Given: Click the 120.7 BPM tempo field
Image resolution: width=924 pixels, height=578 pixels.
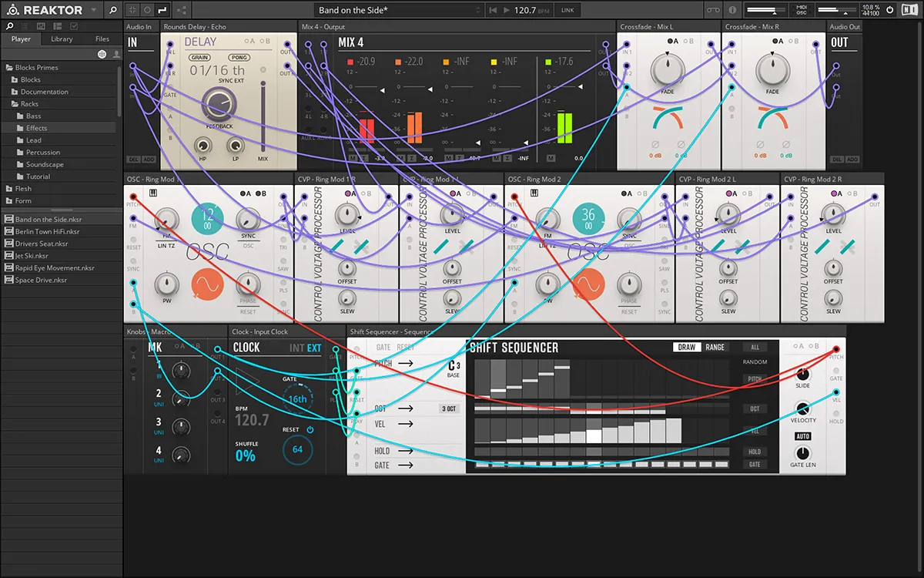Looking at the screenshot, I should click(530, 11).
